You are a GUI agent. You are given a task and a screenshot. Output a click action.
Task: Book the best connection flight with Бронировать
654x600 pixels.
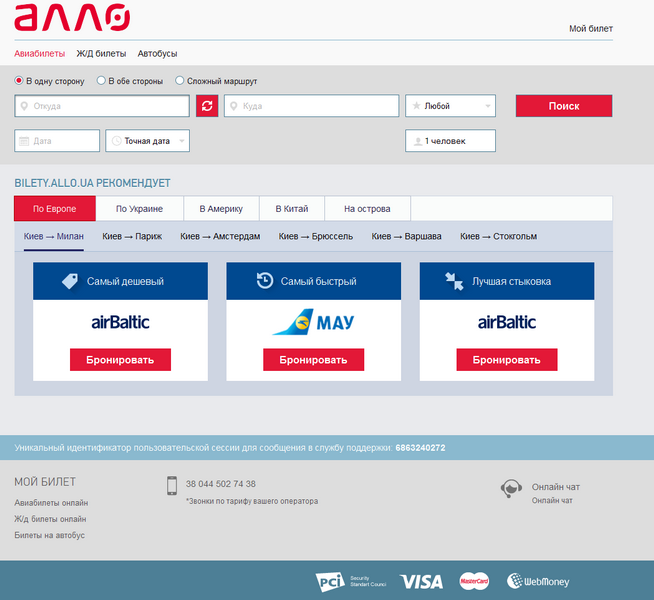click(507, 359)
